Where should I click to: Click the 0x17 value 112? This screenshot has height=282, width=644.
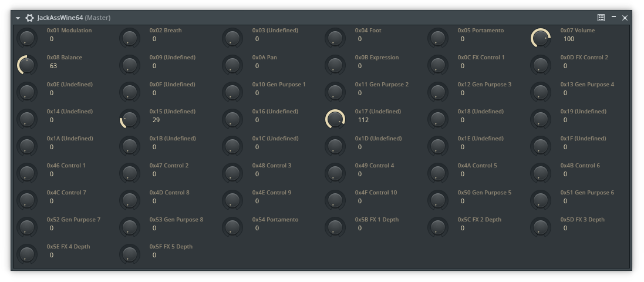tap(363, 120)
